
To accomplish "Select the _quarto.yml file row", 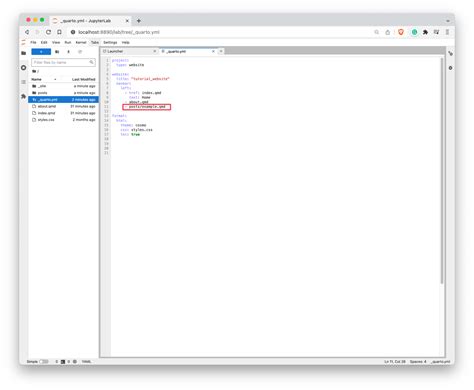I will (63, 99).
